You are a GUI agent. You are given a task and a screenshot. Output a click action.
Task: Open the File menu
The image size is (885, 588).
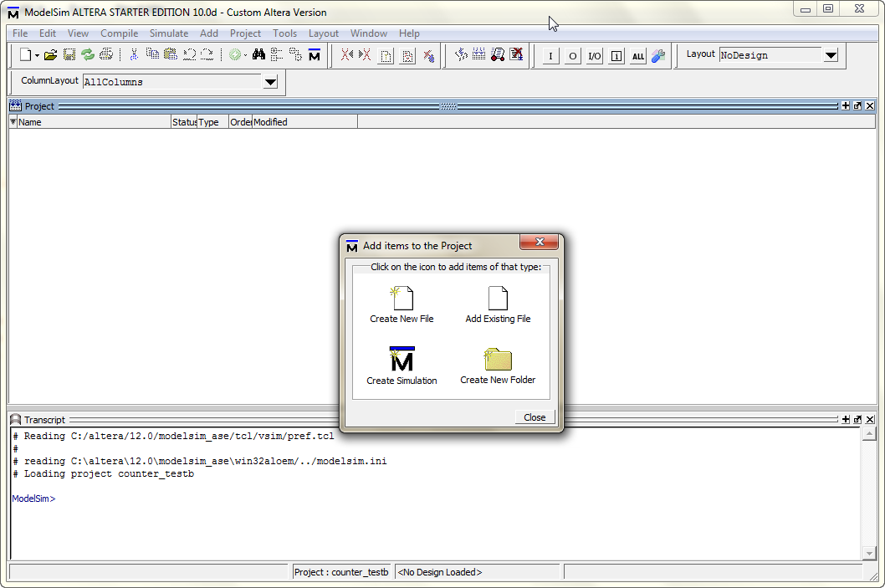[20, 33]
